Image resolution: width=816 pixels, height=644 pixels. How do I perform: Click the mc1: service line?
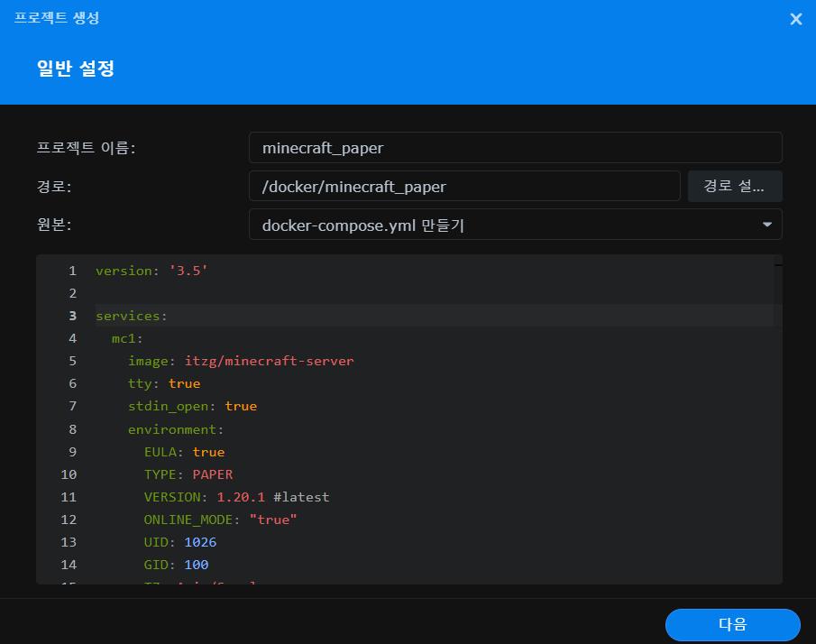[127, 338]
